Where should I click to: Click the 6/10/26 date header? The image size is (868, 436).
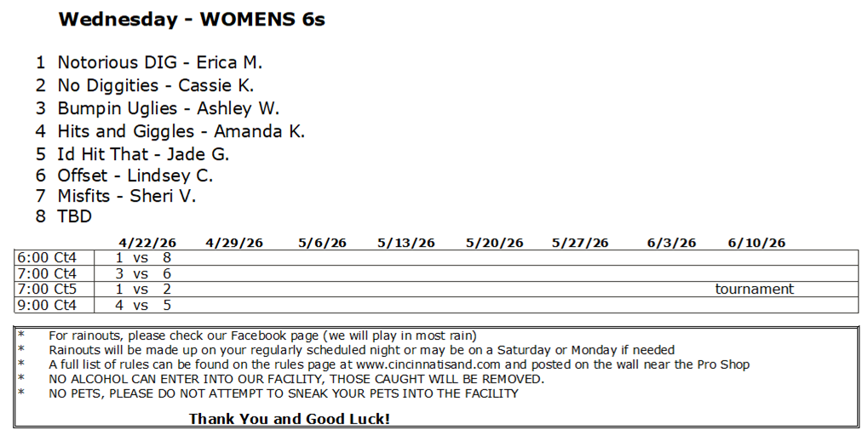(756, 244)
